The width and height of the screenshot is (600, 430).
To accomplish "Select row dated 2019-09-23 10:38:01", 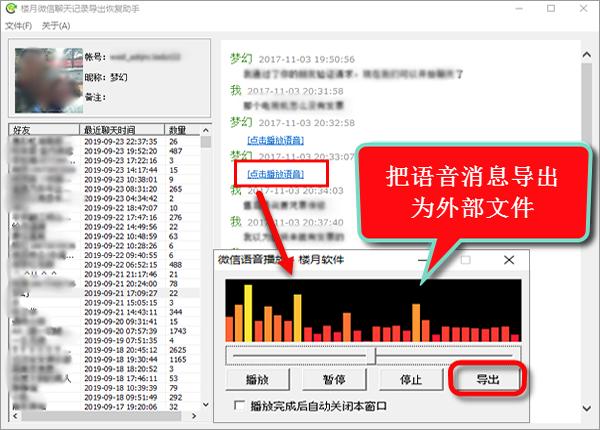I will (104, 179).
